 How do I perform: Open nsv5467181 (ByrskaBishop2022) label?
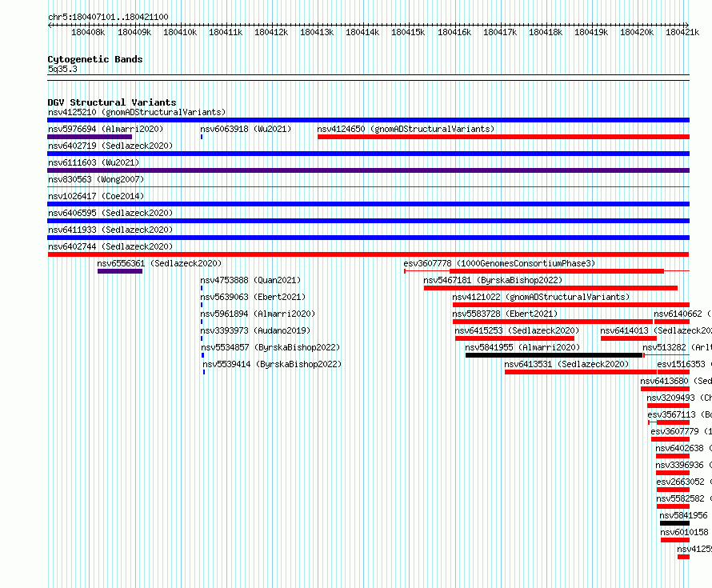pos(493,280)
